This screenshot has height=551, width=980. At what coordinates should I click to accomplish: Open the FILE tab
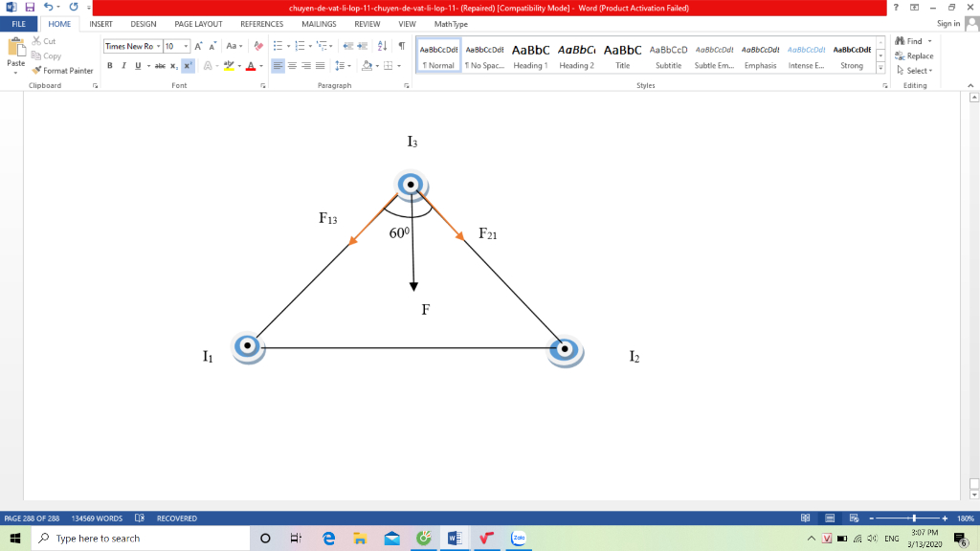click(19, 24)
